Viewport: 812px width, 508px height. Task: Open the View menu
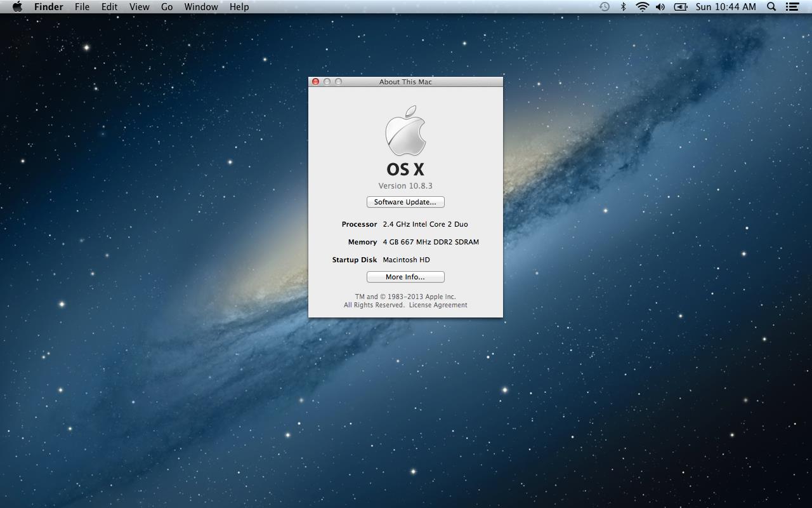coord(139,7)
